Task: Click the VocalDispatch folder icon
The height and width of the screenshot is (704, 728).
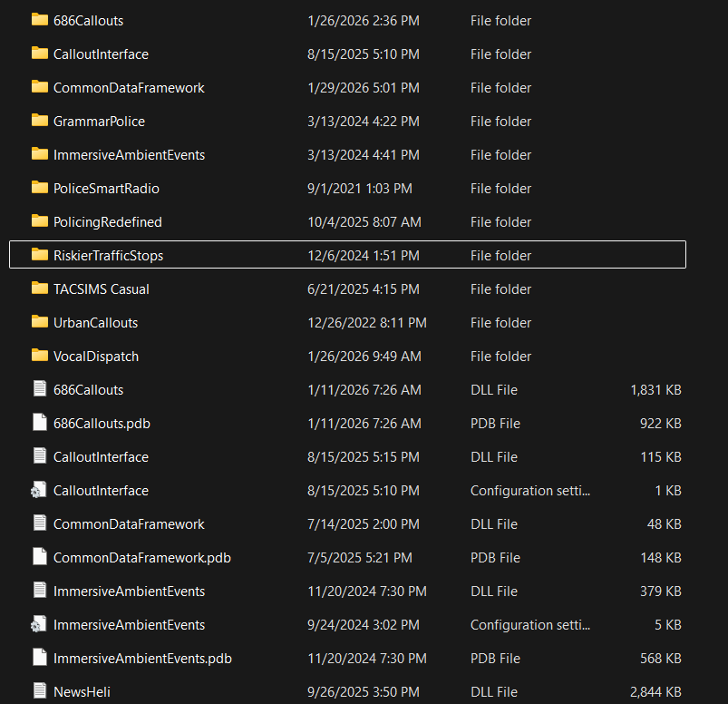Action: [x=39, y=356]
